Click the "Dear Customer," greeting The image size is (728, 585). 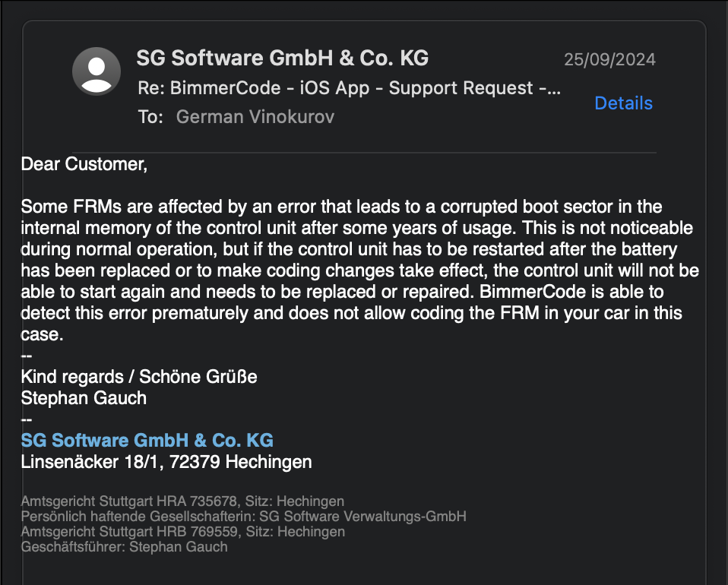pos(84,163)
